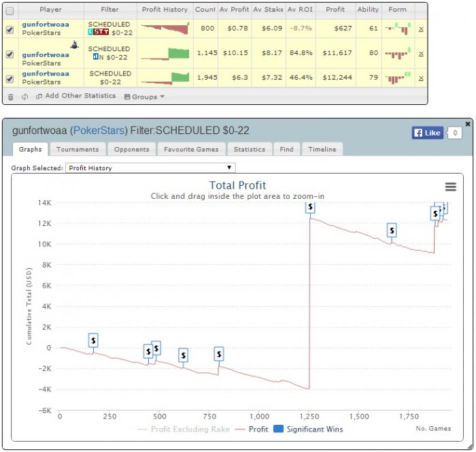Sort by the Filter column header
476x452 pixels.
110,10
